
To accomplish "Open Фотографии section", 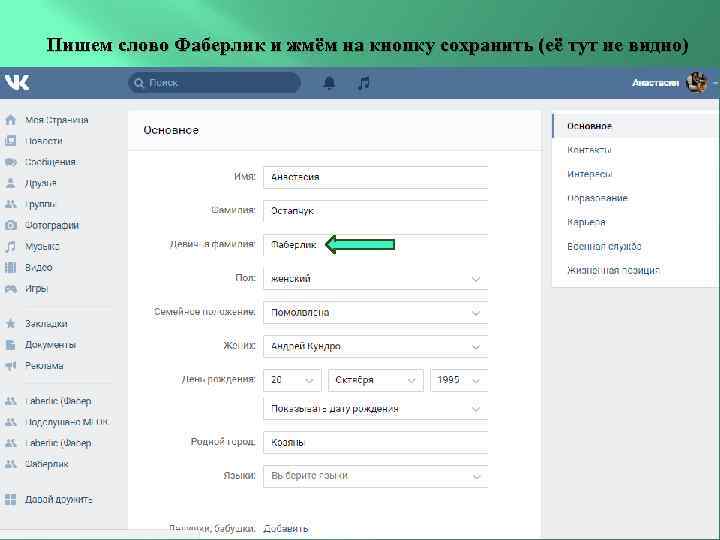I will [x=52, y=225].
